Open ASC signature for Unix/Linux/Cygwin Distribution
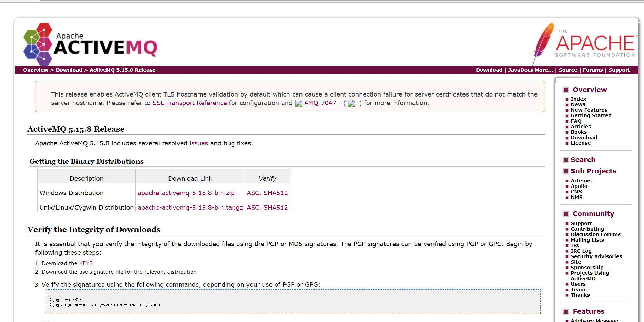The image size is (644, 322). pyautogui.click(x=253, y=208)
